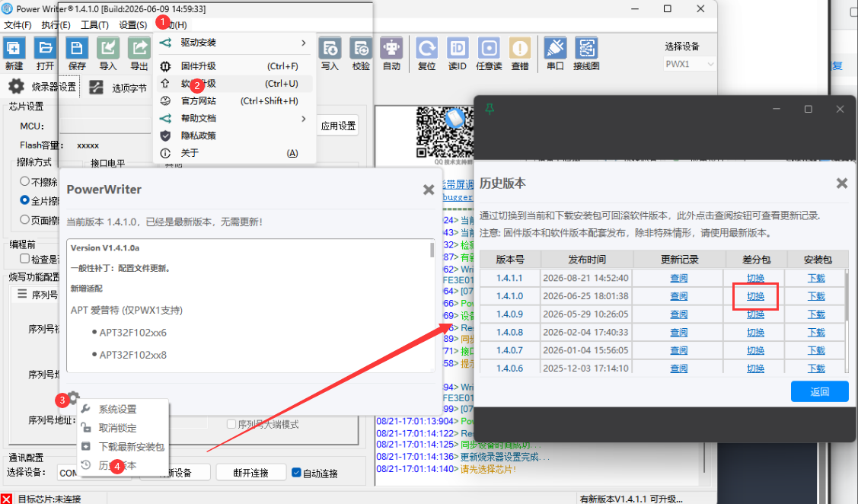This screenshot has width=858, height=504.
Task: Open the 接线图 wiring diagram icon
Action: tap(586, 48)
